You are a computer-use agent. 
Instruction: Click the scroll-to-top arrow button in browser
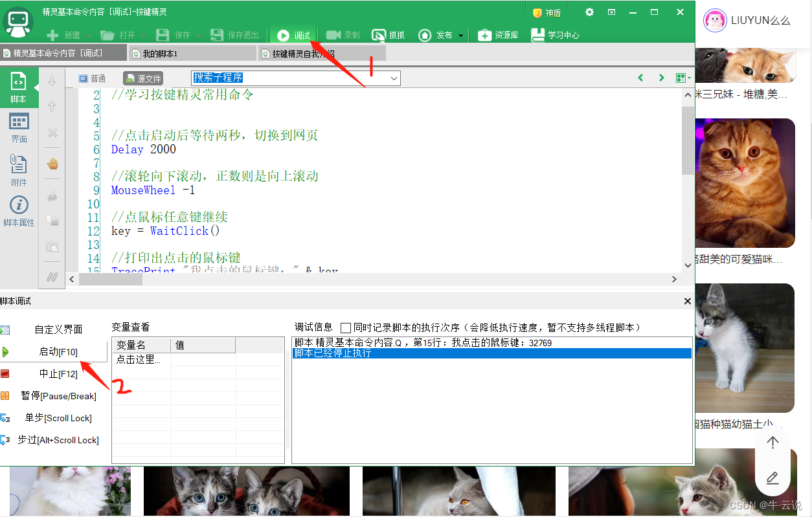pyautogui.click(x=773, y=443)
